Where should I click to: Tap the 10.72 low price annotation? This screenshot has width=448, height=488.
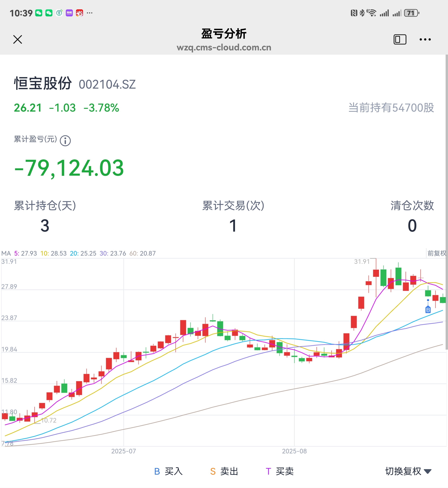pos(49,420)
